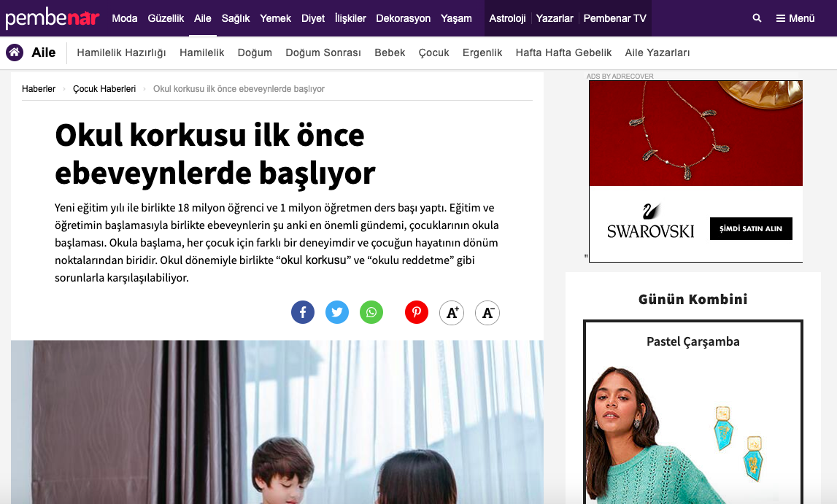Open Hafta Hafta Gebelik submenu link

point(563,53)
